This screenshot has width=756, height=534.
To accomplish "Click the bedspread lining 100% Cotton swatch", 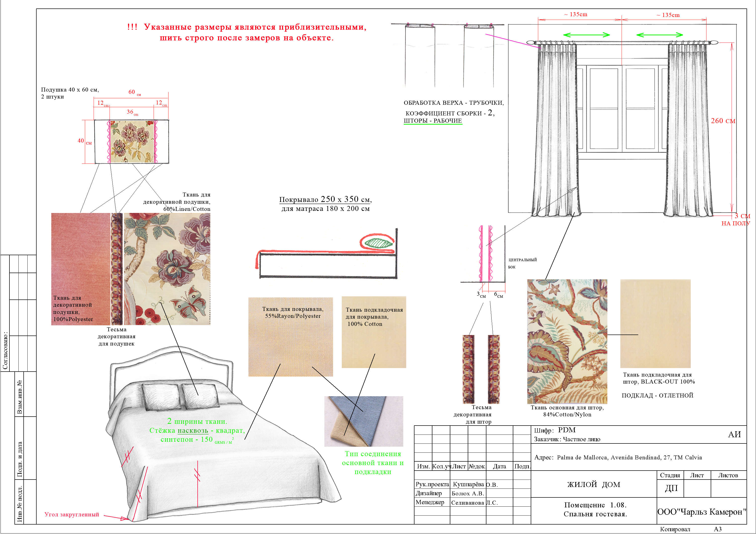I will 374,332.
